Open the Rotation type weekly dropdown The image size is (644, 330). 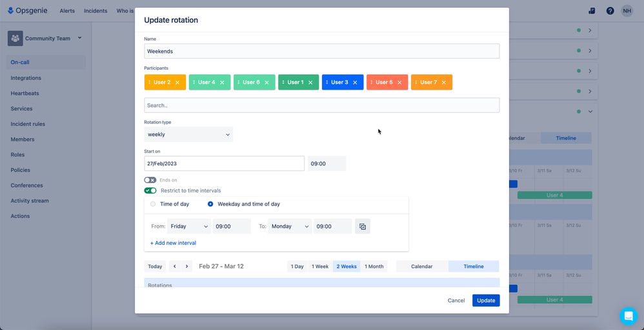(x=188, y=134)
